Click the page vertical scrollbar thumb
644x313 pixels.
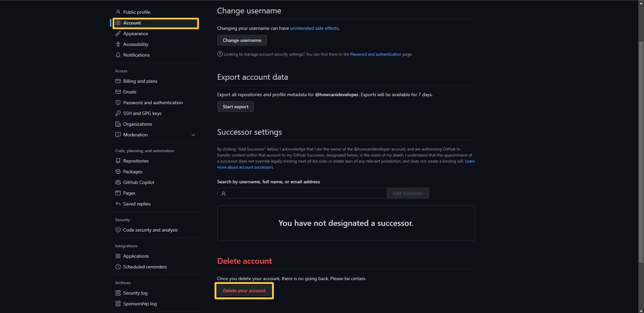tap(641, 152)
